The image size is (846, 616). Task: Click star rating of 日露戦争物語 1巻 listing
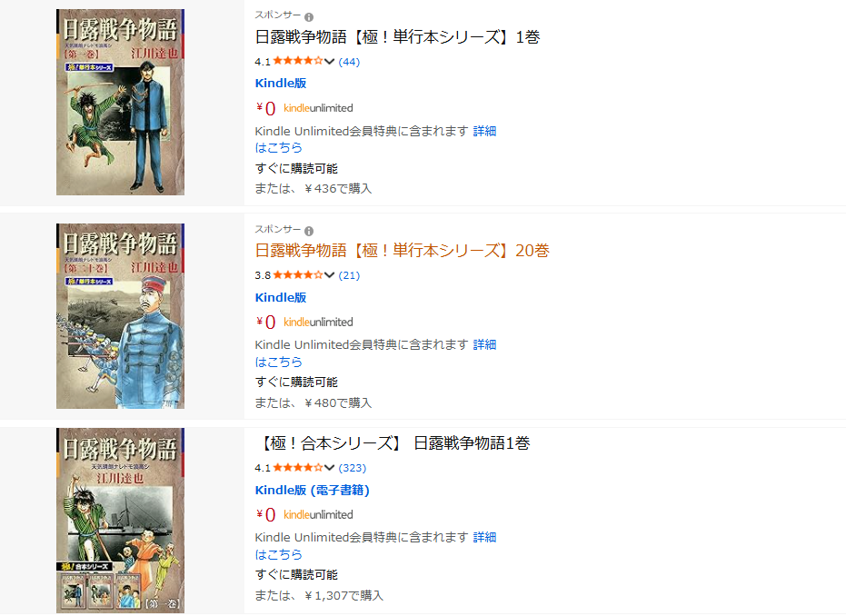(x=298, y=60)
